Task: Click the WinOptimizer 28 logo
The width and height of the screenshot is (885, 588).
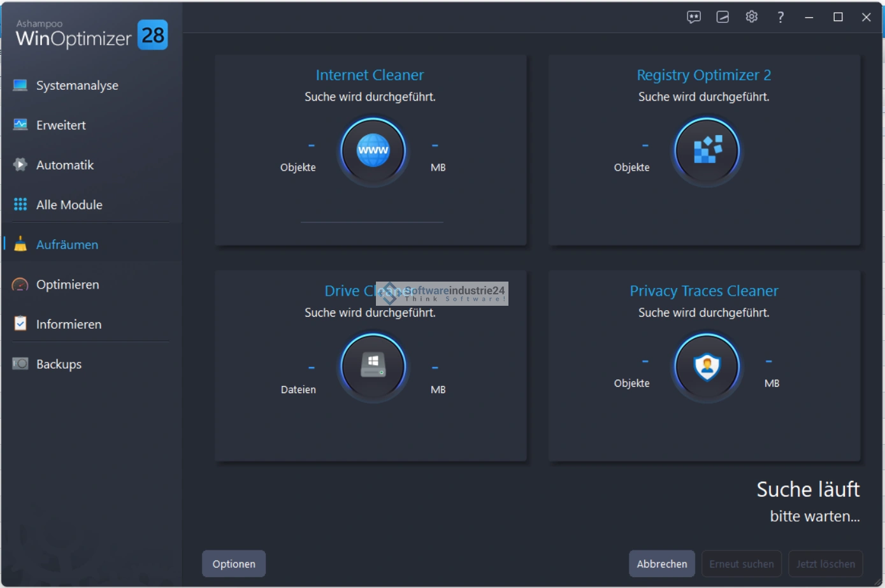Action: click(91, 35)
